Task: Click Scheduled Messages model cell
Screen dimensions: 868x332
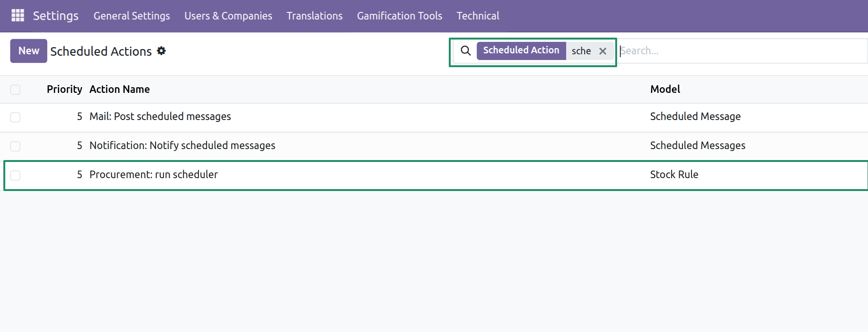Action: [x=698, y=145]
